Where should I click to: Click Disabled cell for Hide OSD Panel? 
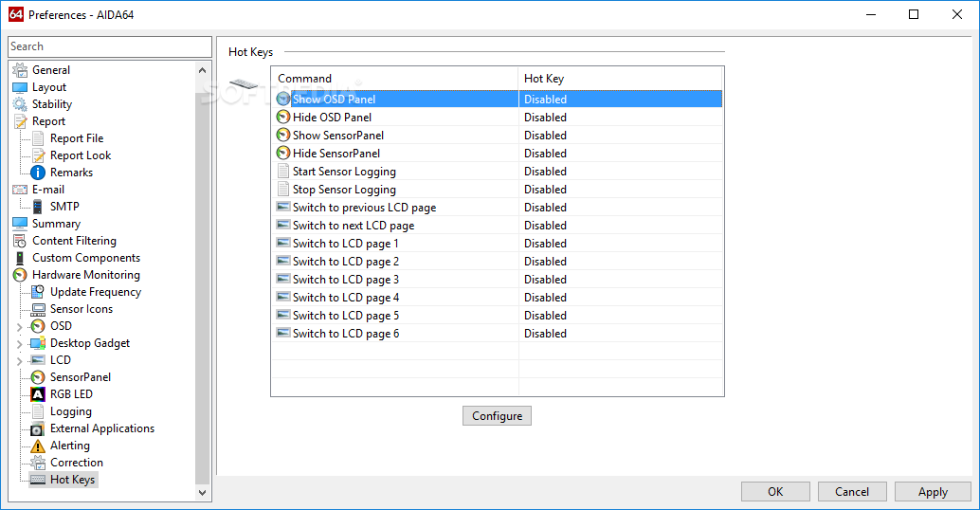(x=546, y=118)
